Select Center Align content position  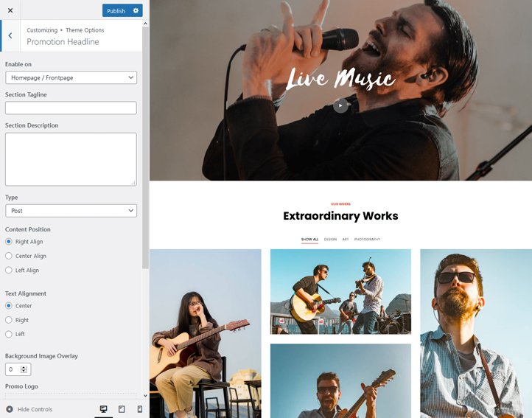9,256
